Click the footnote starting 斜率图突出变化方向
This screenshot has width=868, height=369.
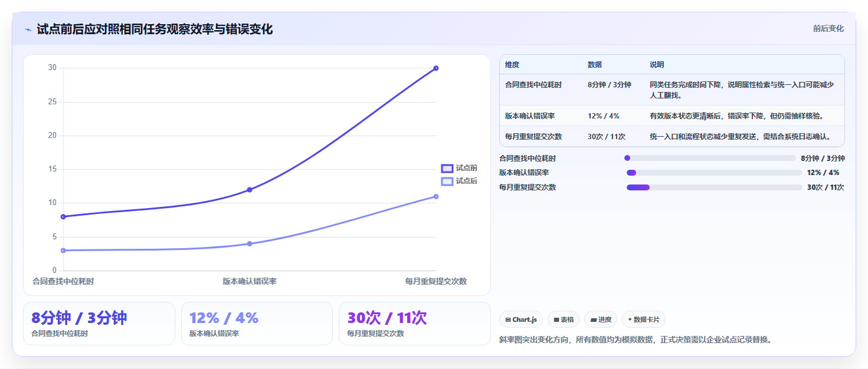[636, 340]
